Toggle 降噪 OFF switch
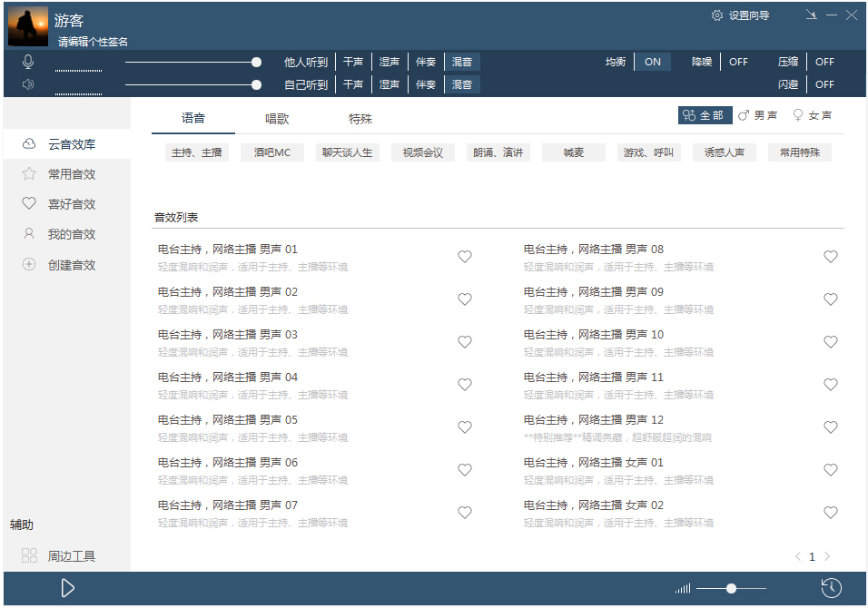Screen dimensions: 868x608 tap(738, 62)
